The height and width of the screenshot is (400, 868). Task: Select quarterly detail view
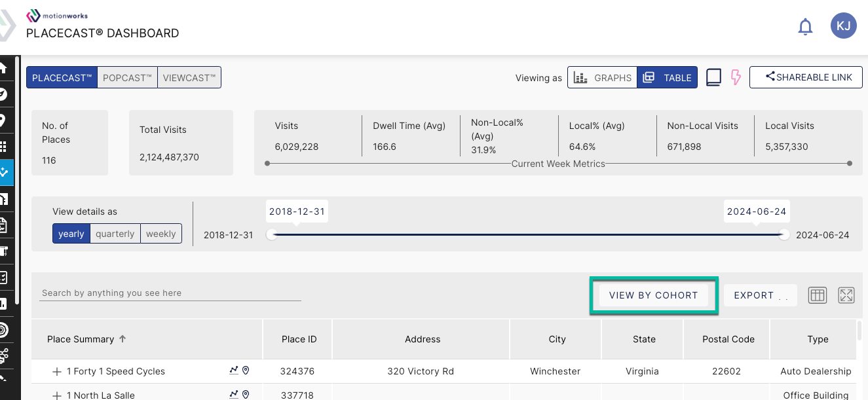pos(115,234)
